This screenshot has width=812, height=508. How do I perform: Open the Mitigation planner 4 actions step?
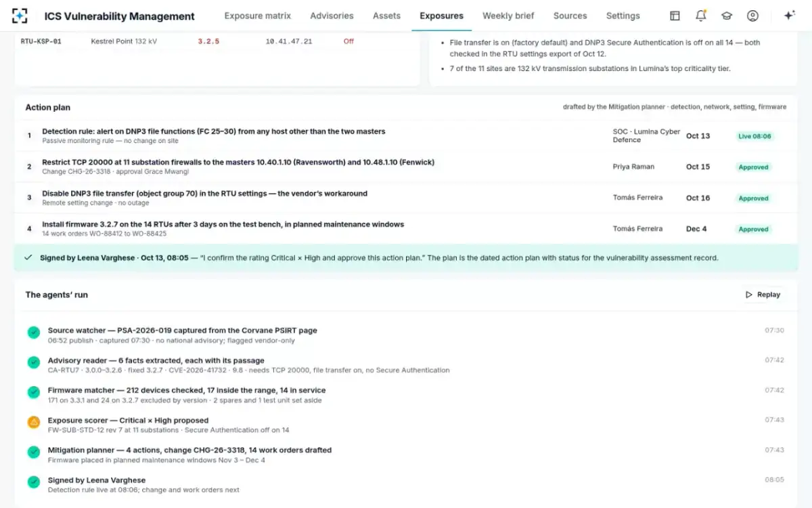pyautogui.click(x=189, y=450)
